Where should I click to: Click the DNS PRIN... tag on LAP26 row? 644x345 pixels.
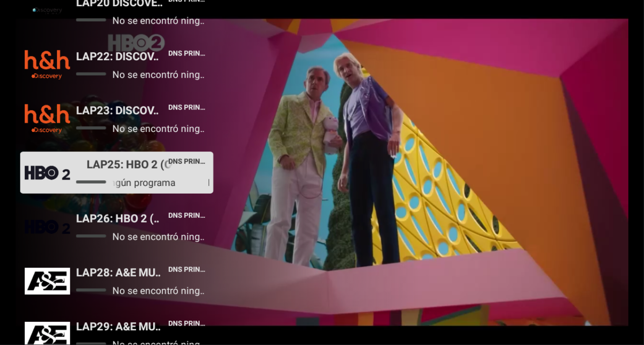pos(187,215)
